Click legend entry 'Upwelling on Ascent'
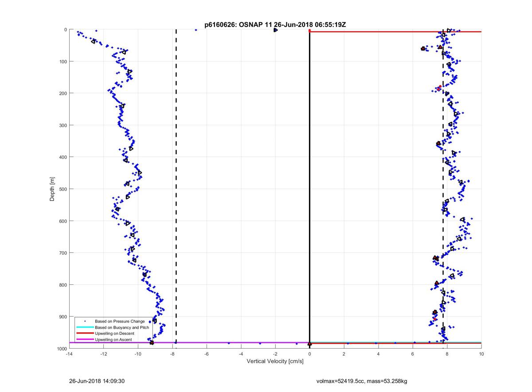This screenshot has width=532, height=392. (113, 339)
